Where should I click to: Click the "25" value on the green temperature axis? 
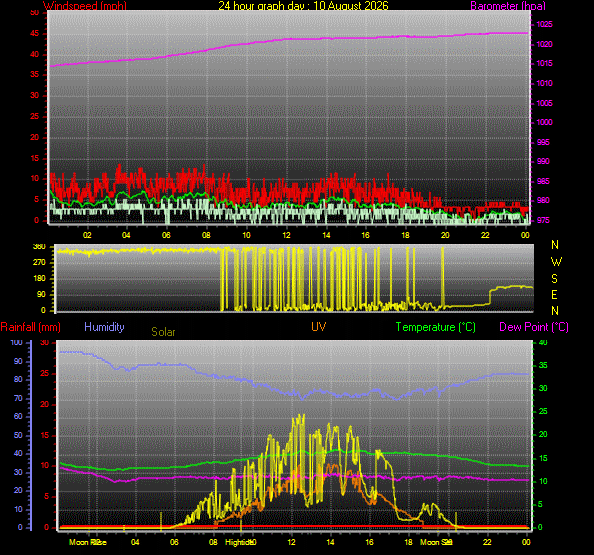(x=543, y=411)
